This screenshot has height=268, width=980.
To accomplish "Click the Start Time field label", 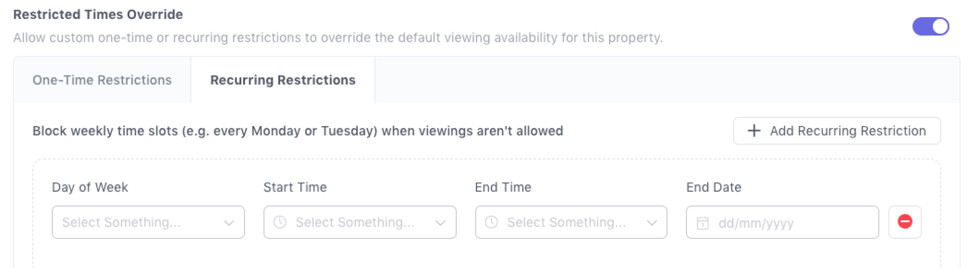I will click(x=295, y=187).
